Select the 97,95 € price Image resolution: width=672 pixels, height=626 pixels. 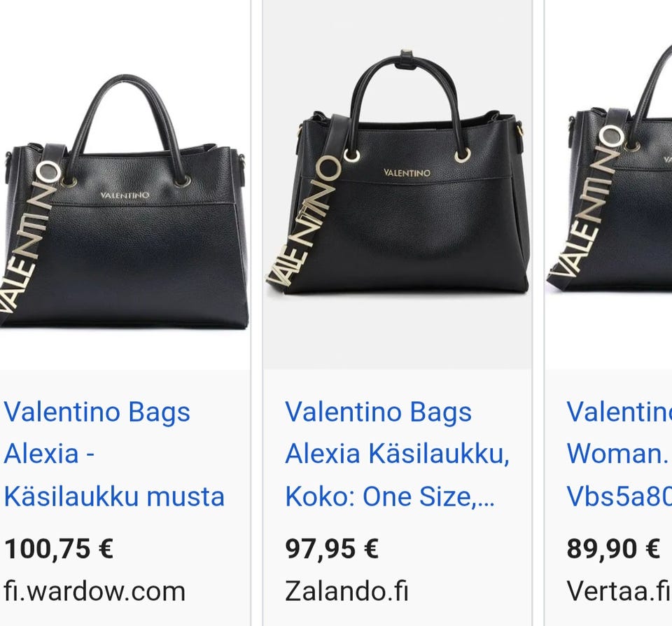pos(332,548)
